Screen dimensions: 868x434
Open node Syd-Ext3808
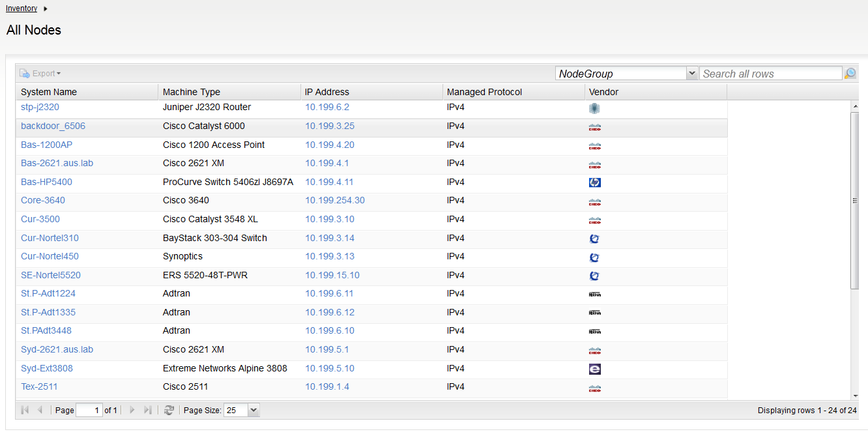[x=47, y=368]
